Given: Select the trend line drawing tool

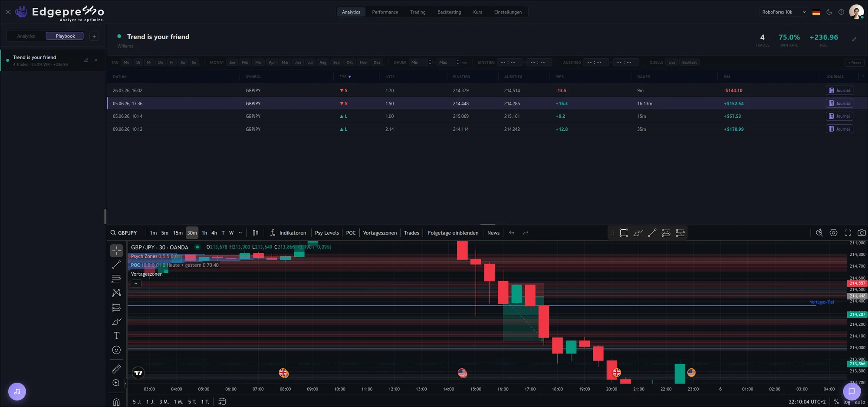Looking at the screenshot, I should click(x=116, y=265).
